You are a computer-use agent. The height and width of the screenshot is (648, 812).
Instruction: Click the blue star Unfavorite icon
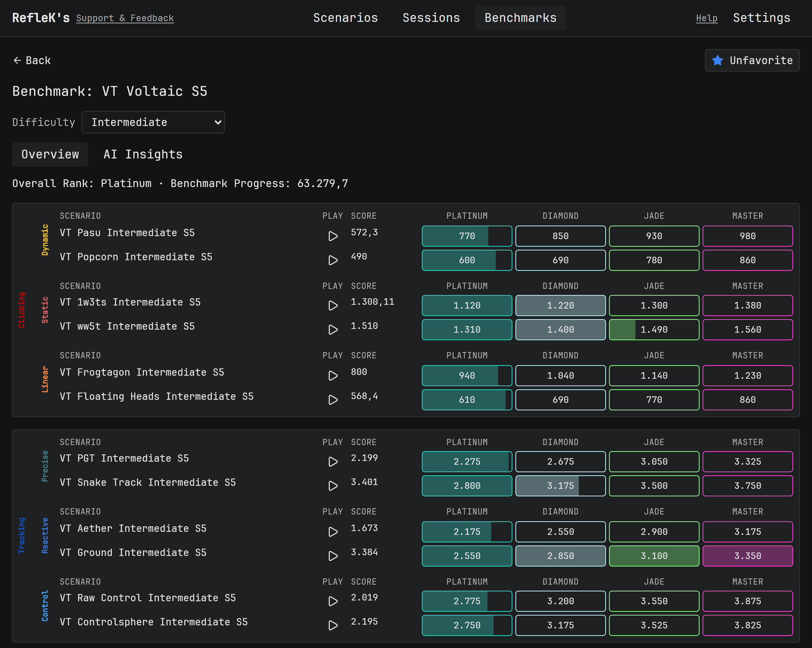pos(717,60)
